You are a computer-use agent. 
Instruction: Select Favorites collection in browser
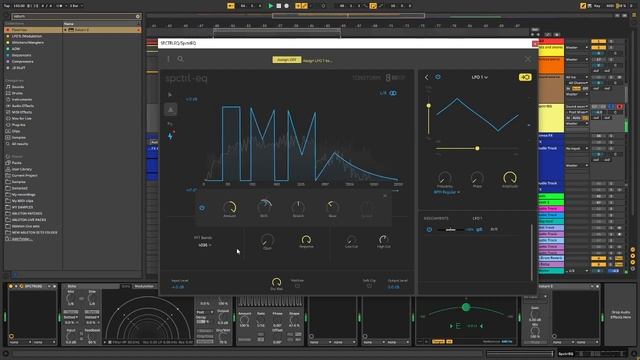click(33, 30)
